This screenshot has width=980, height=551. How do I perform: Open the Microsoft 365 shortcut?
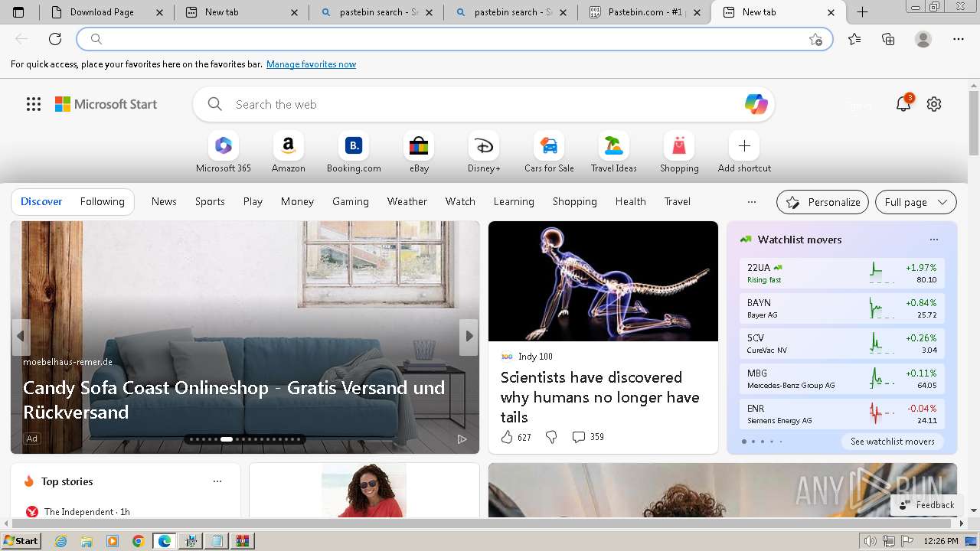coord(223,152)
